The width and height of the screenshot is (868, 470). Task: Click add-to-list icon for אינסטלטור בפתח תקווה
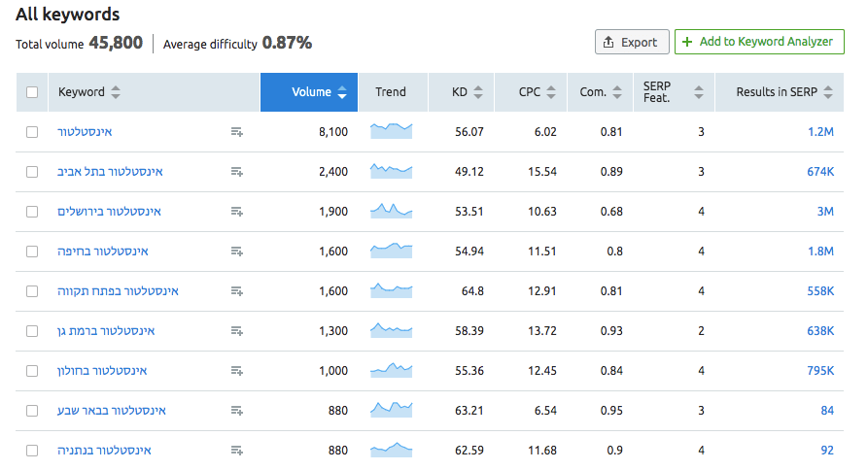pos(237,291)
